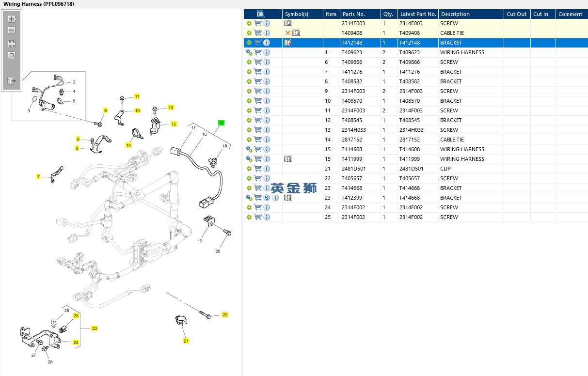Click callout 7 on the diagram

pos(38,177)
